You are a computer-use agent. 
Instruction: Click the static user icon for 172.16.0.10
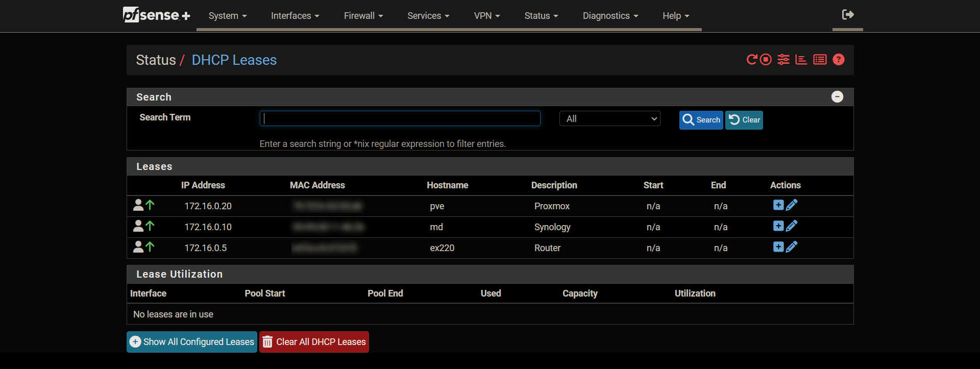click(138, 226)
